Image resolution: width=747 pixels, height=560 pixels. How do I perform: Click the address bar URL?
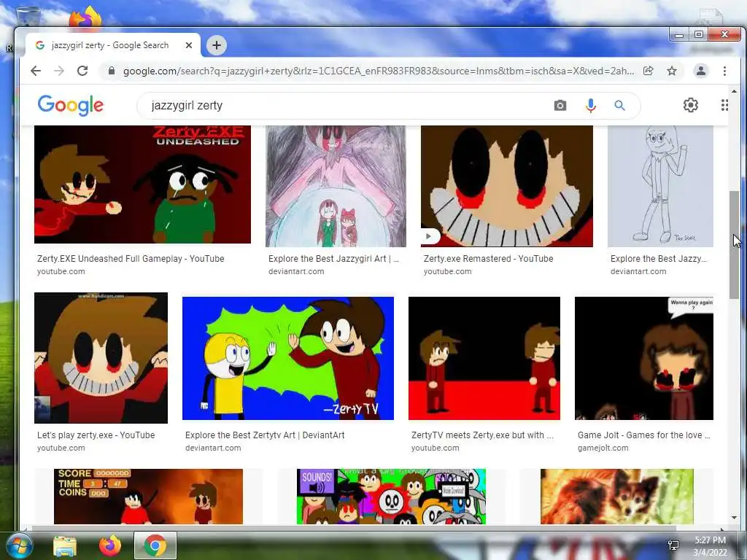click(x=379, y=71)
